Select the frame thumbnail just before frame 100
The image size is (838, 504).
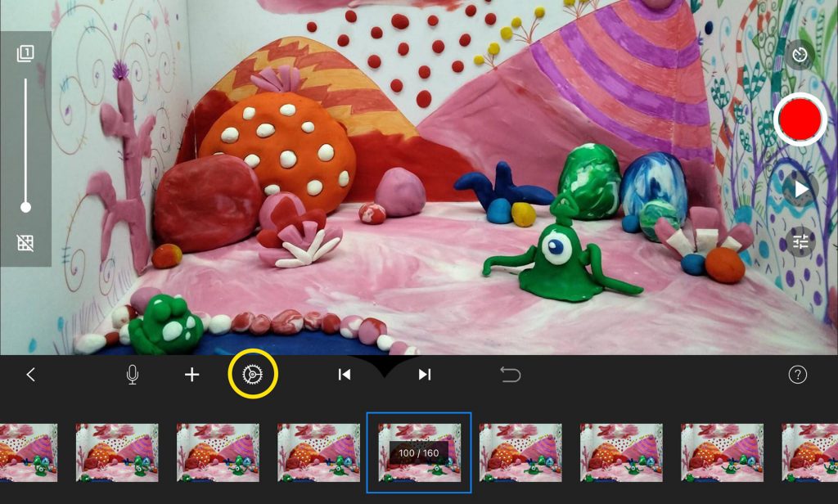click(x=318, y=452)
